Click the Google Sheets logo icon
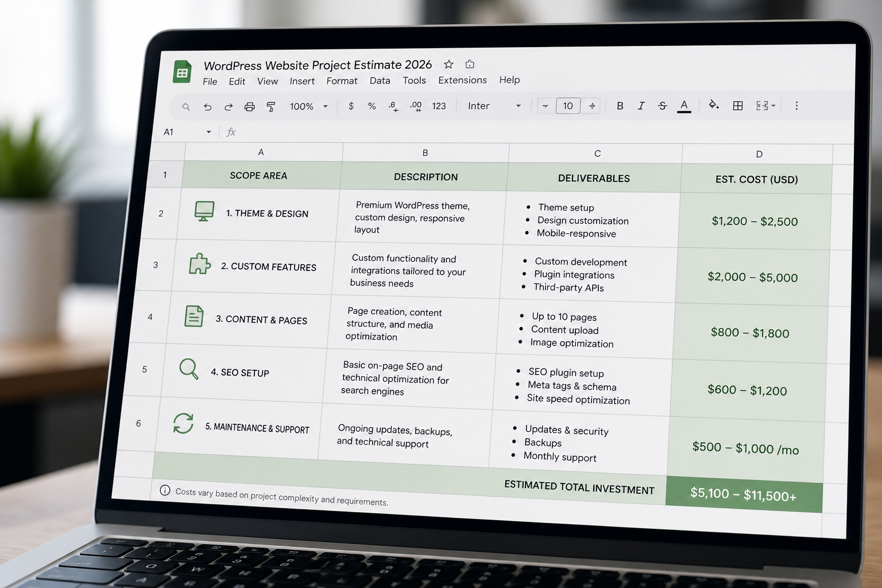 pos(183,72)
